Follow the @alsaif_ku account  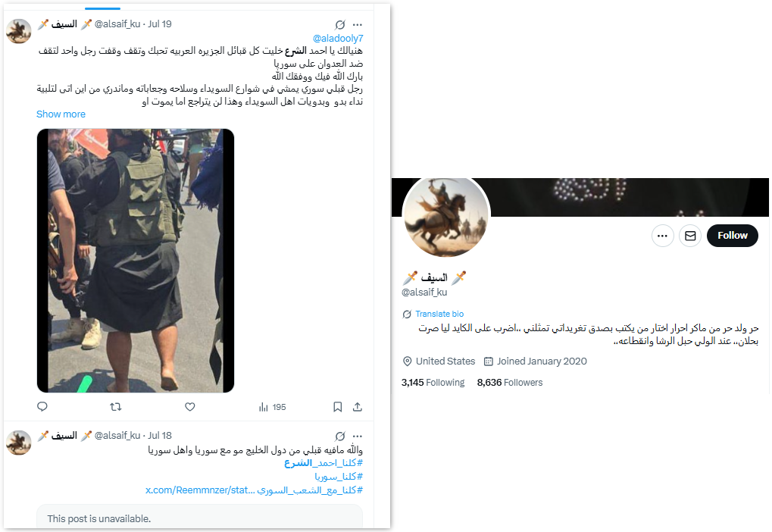732,236
